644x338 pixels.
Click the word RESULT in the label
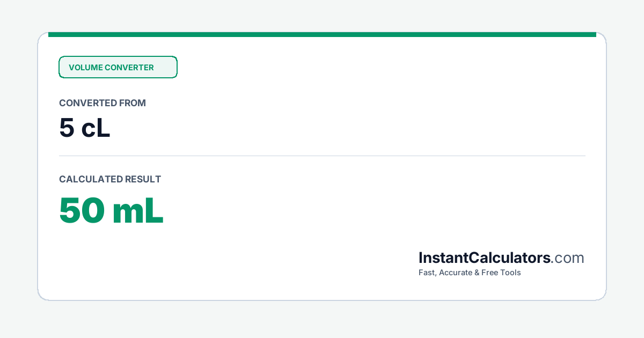142,179
